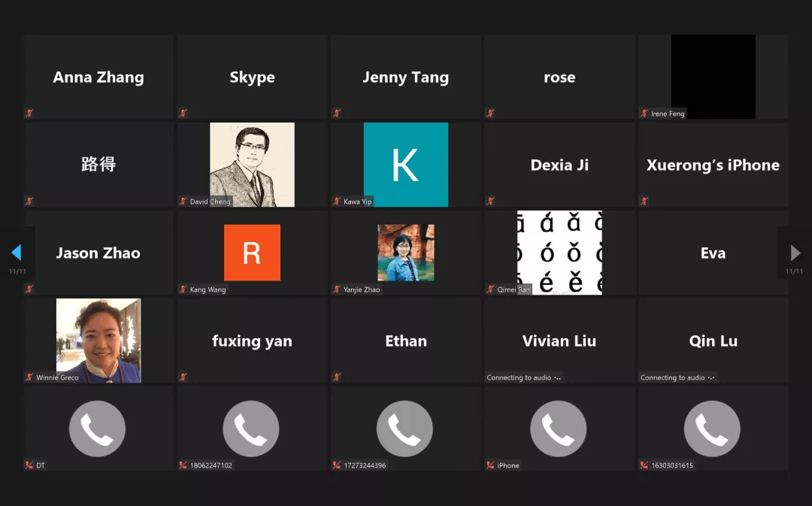812x506 pixels.
Task: Click muted mic icon beside Qimei Ran
Action: point(490,289)
